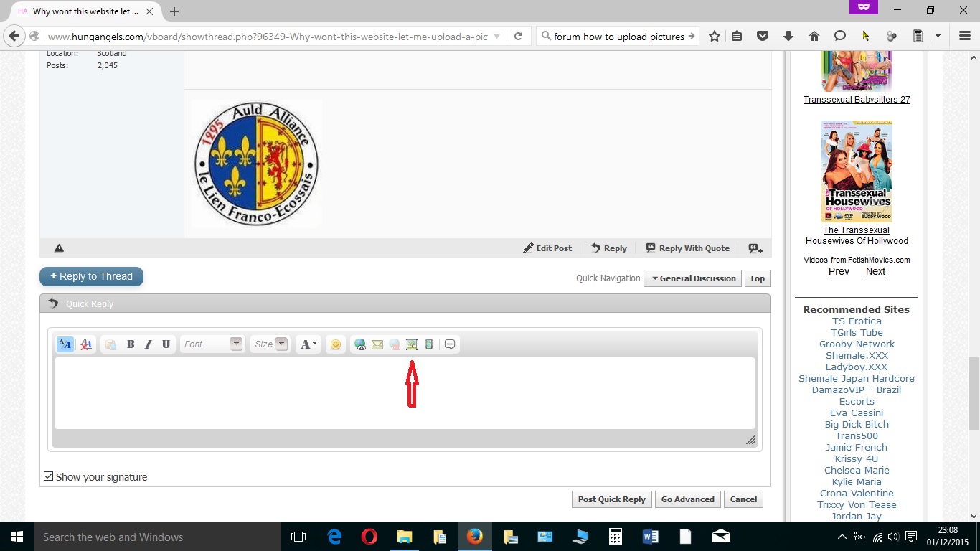Open the Firefox hamburger menu
The image size is (980, 551).
coord(964,36)
